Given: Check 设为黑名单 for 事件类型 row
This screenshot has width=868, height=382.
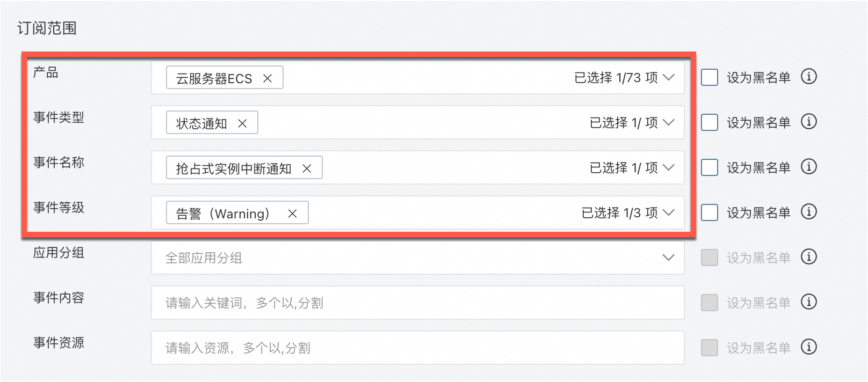Looking at the screenshot, I should pyautogui.click(x=710, y=122).
